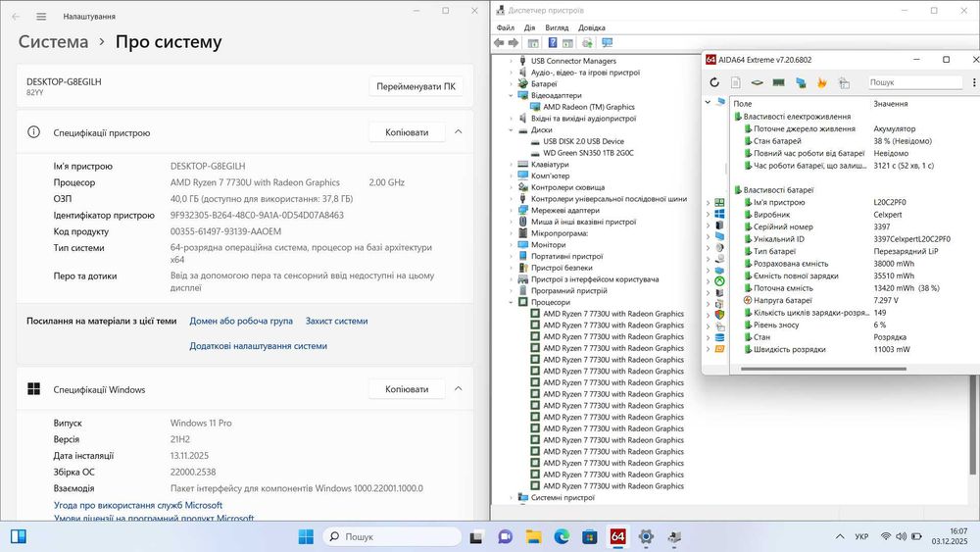The height and width of the screenshot is (552, 980).
Task: Show hidden tray icons chevron
Action: [x=840, y=536]
